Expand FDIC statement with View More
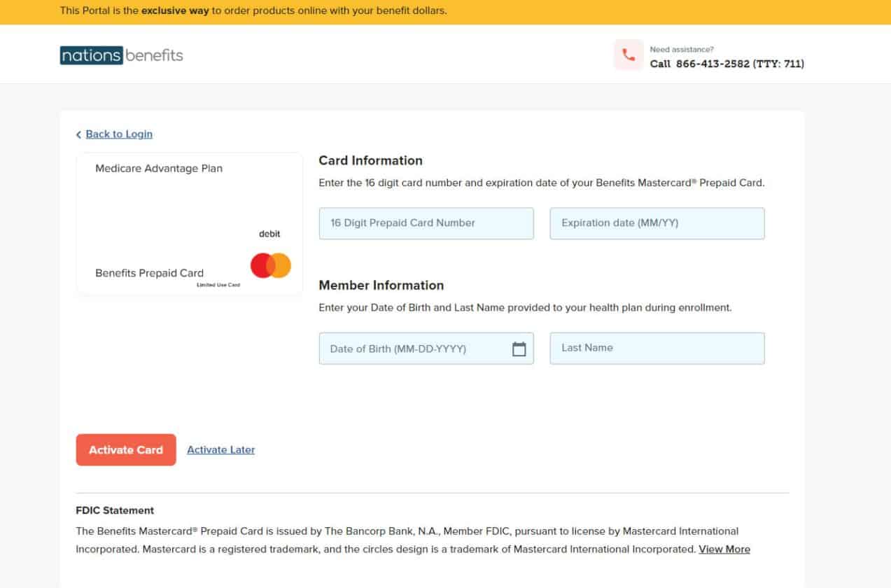The height and width of the screenshot is (588, 891). point(724,549)
